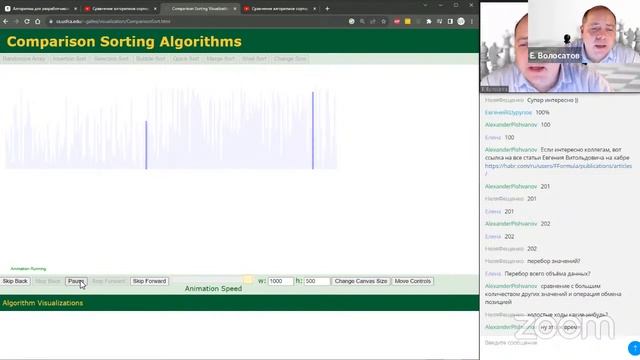Viewport: 640px width, 360px height.
Task: Select the Comparison Sorting Visualization tab
Action: 200,9
